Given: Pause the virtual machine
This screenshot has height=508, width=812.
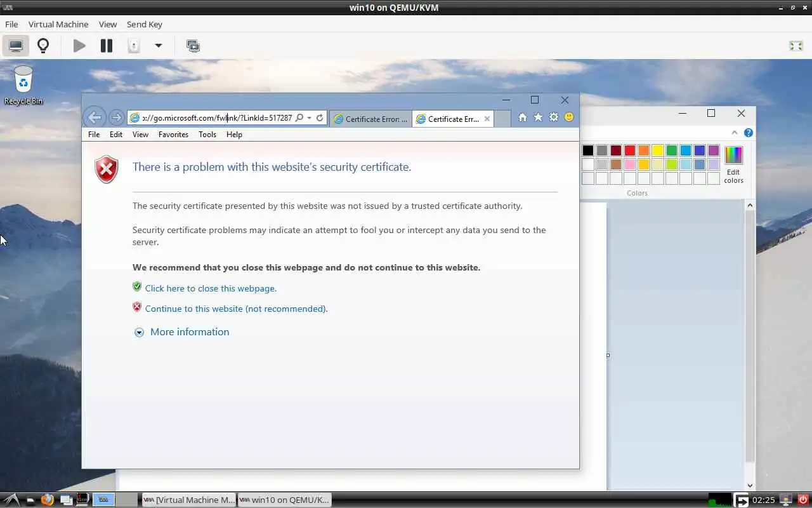Looking at the screenshot, I should click(x=107, y=46).
